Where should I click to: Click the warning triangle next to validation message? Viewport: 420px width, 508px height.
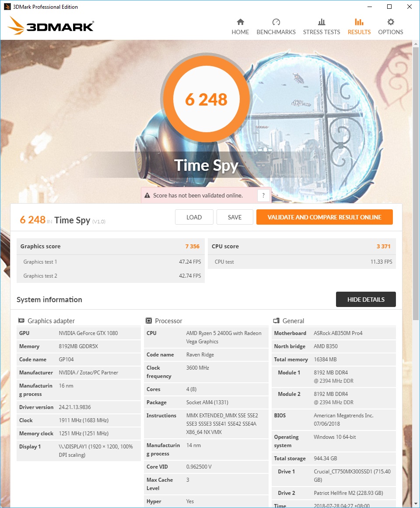(x=147, y=195)
